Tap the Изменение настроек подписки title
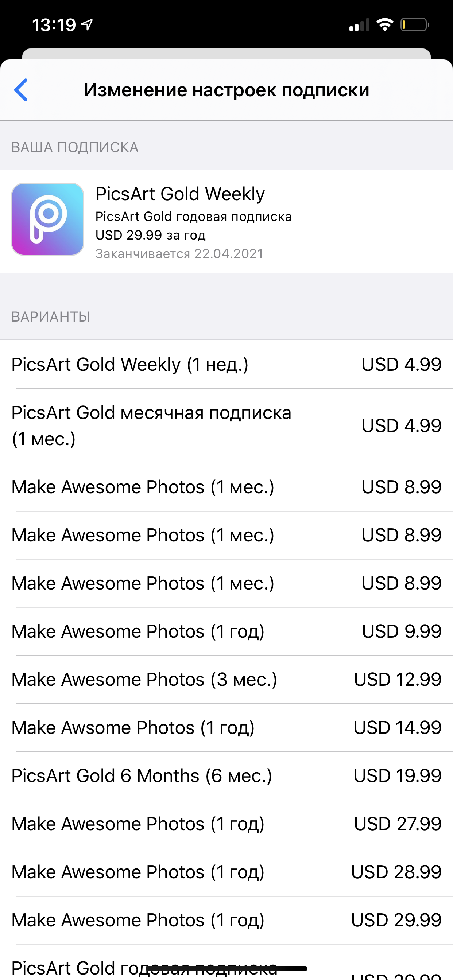453x980 pixels. click(226, 90)
